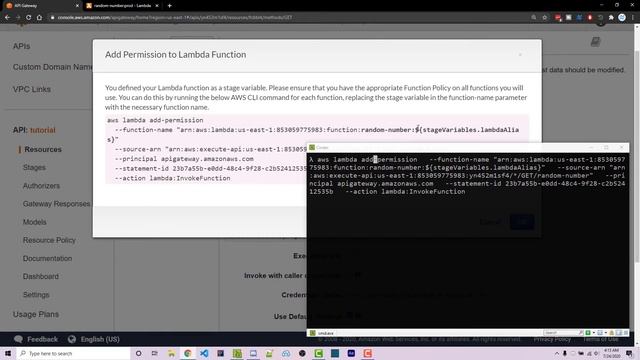Open the Cmder lambda icon on taskbar
Screen dimensions: 640x360
click(237, 353)
